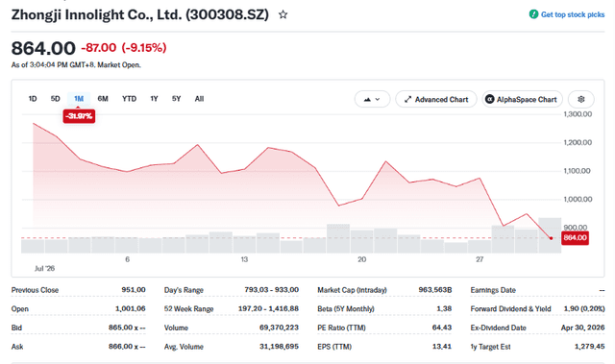Screen dimensions: 615x364
Task: Click the Earnings Date label
Action: point(493,290)
